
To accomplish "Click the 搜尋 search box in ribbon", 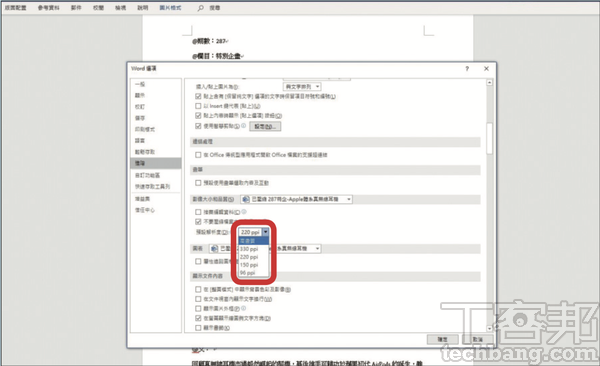I will pyautogui.click(x=215, y=8).
